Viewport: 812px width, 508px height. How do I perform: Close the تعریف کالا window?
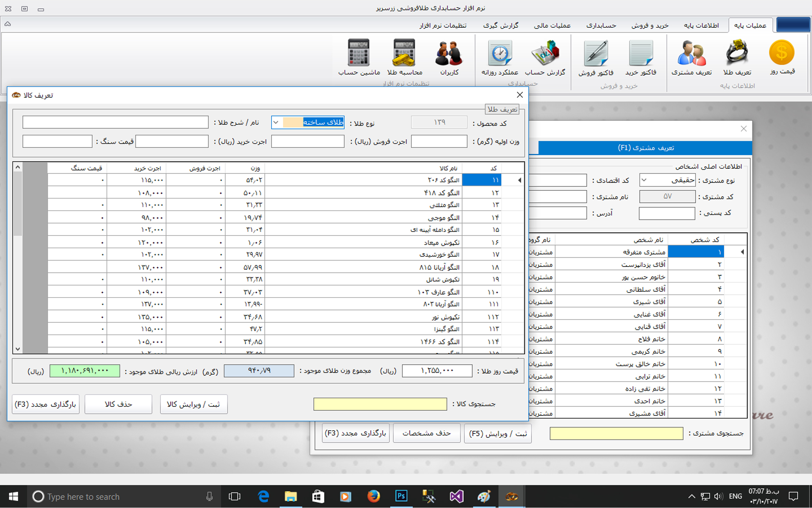point(520,95)
